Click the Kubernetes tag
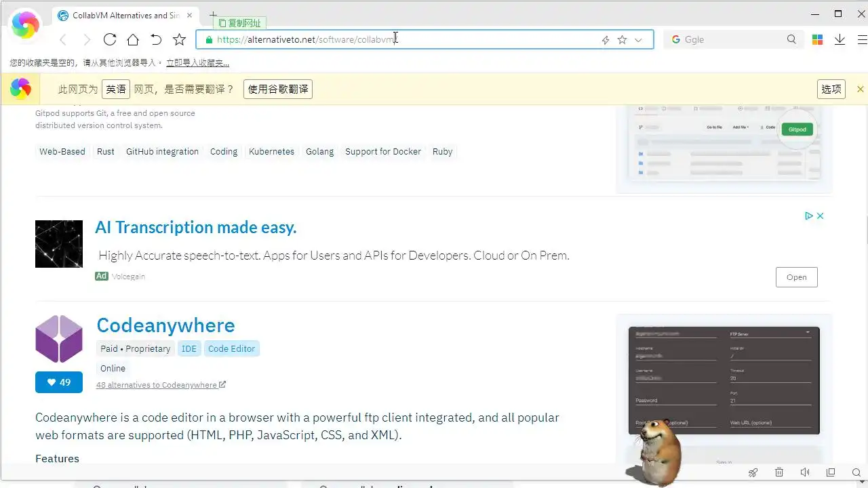The image size is (868, 488). pyautogui.click(x=271, y=152)
